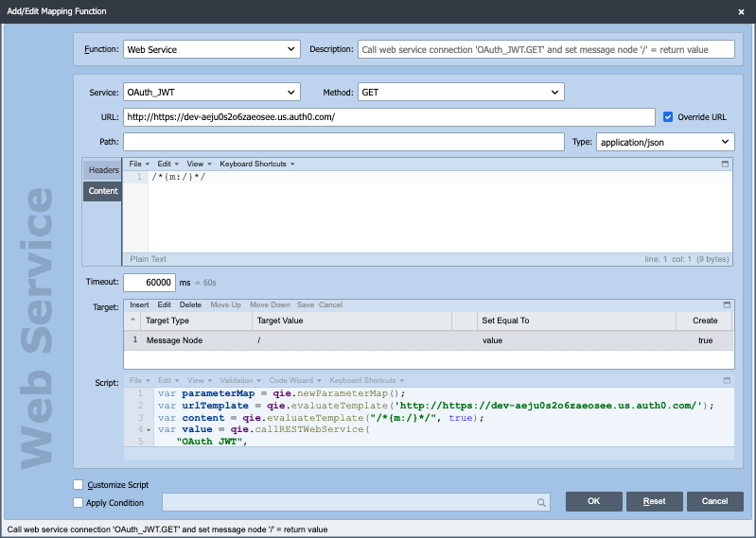The height and width of the screenshot is (538, 756).
Task: Collapse code fold at script line 4
Action: pos(149,429)
